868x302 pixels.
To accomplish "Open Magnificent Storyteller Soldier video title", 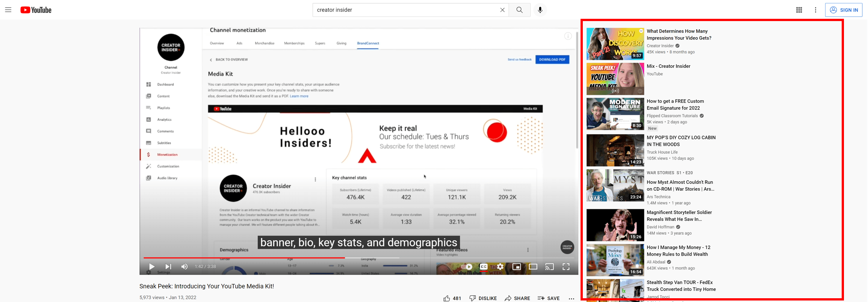I will pos(679,216).
